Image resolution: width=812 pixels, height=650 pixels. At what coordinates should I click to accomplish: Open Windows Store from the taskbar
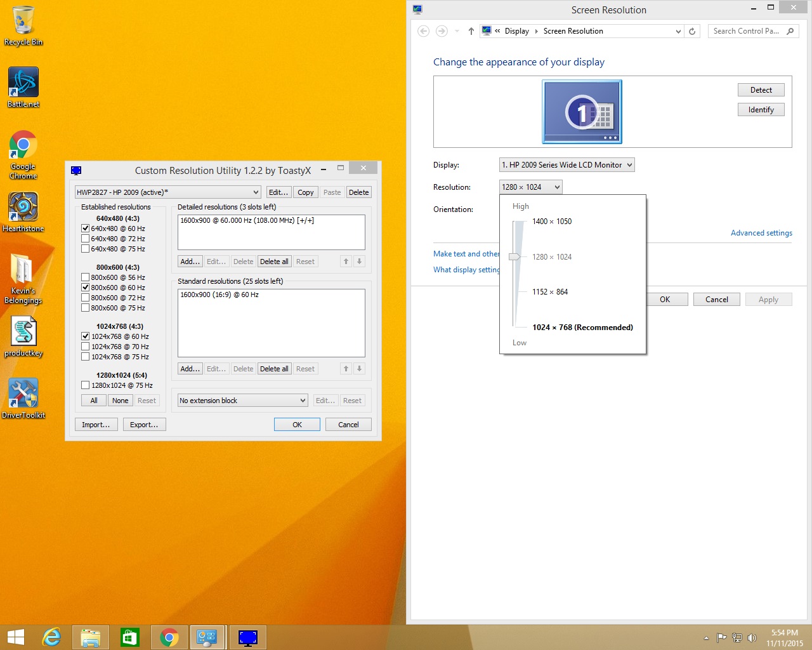129,637
